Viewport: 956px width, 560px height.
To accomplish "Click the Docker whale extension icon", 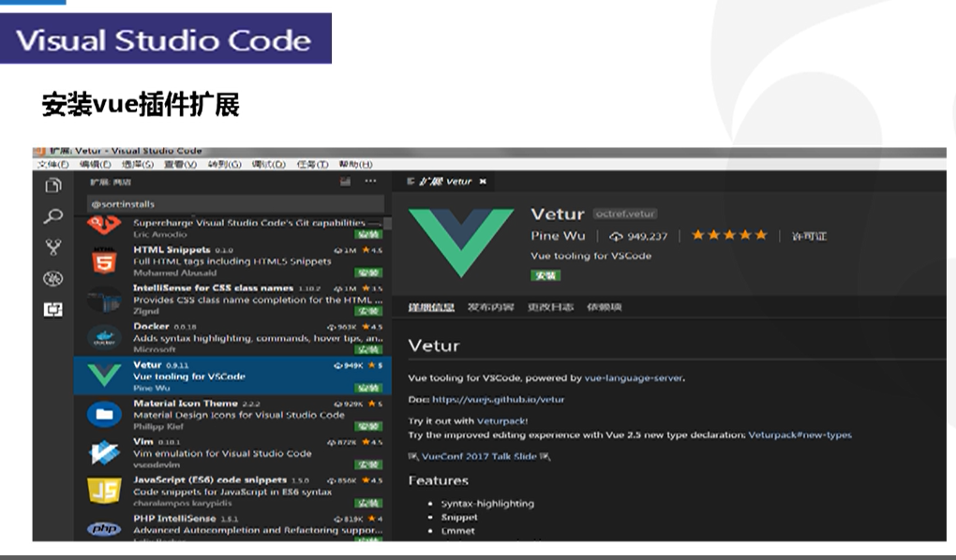I will pyautogui.click(x=104, y=337).
